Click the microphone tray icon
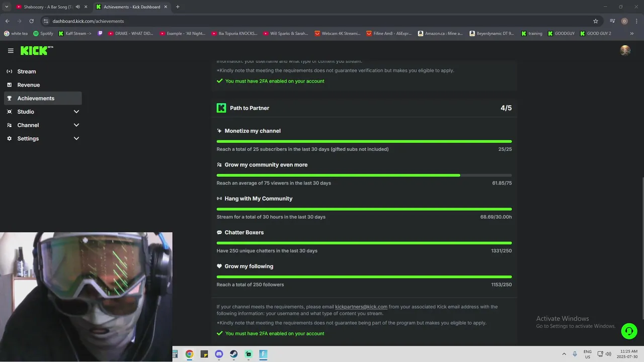644x362 pixels. pos(575,354)
